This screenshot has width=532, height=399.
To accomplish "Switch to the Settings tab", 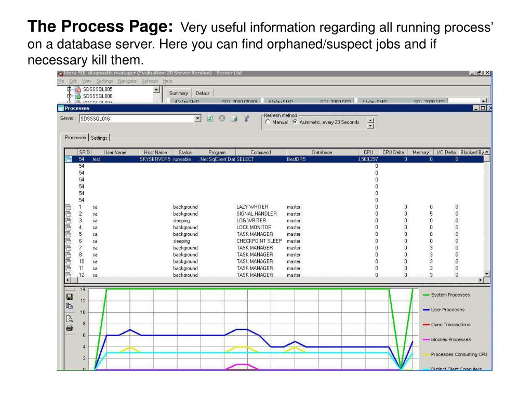I will (x=99, y=138).
